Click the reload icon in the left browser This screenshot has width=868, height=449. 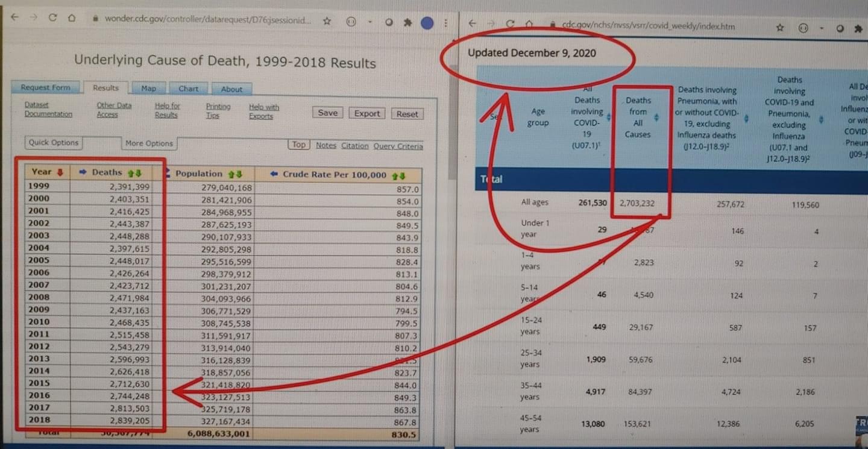(52, 18)
